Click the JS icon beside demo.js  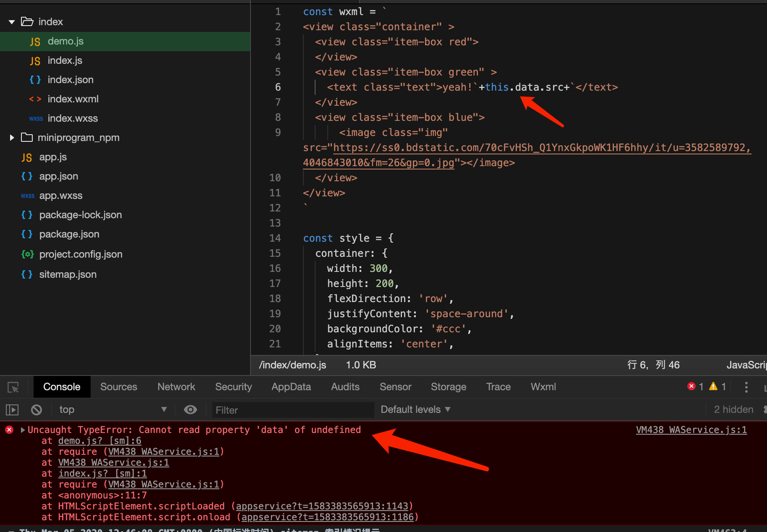pos(35,42)
